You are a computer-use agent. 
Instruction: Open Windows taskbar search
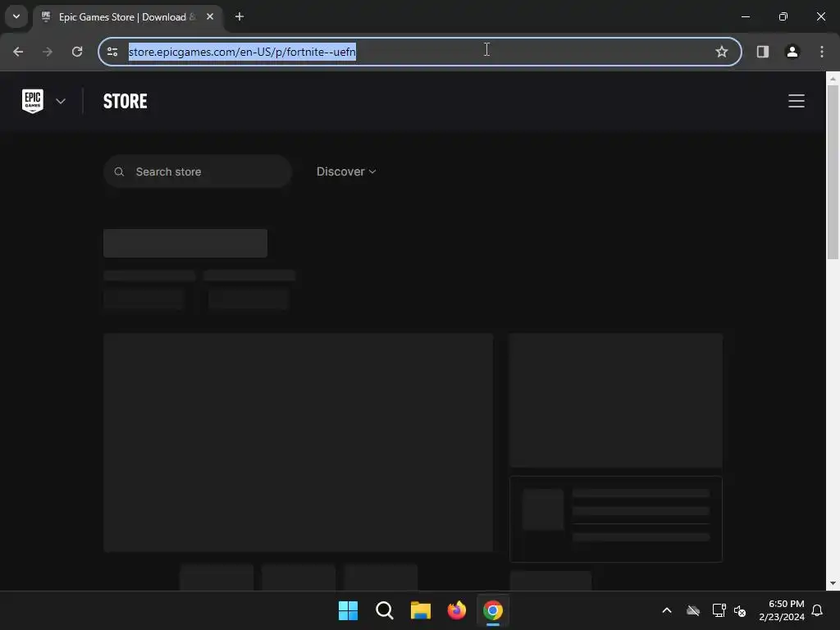click(385, 610)
